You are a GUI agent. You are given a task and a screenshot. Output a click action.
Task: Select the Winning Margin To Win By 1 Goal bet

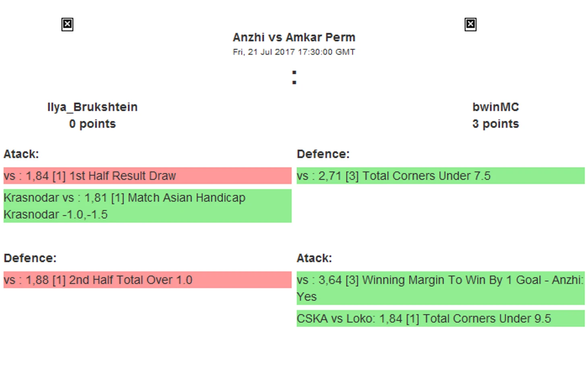click(441, 288)
